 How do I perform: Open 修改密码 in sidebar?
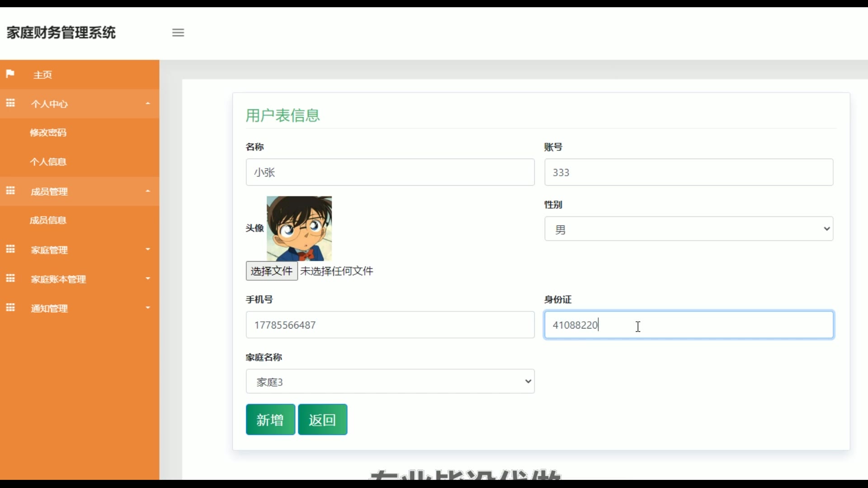point(48,132)
